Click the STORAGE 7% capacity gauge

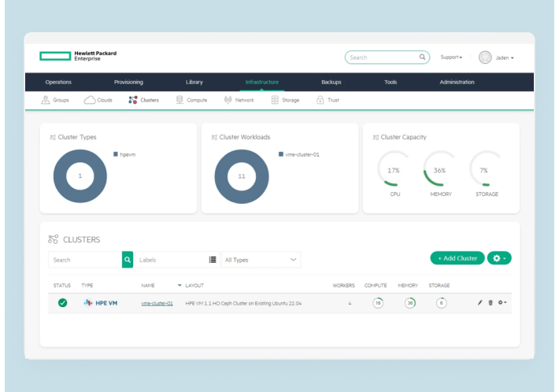point(486,168)
